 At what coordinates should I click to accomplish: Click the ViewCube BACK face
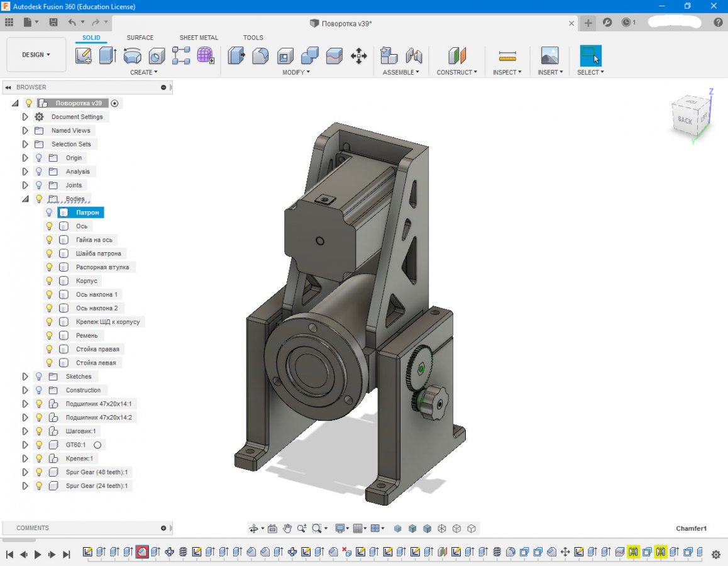[x=685, y=120]
